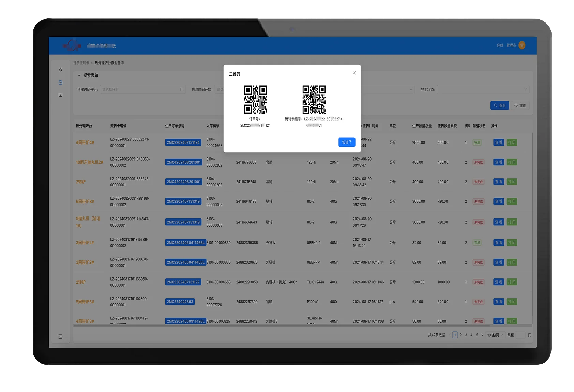
Task: Click the 完成 tag in the 24882395386 row
Action: click(x=477, y=243)
